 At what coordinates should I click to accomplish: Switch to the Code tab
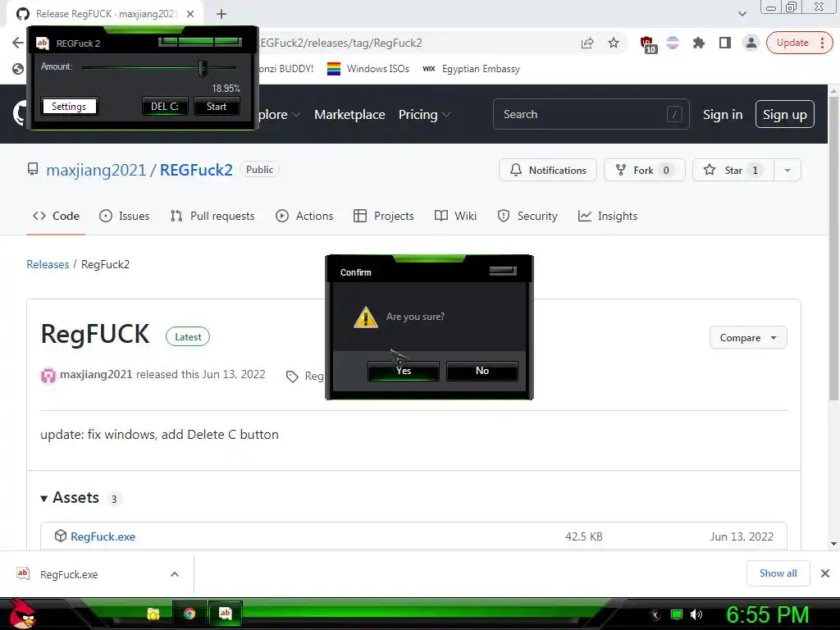coord(56,216)
